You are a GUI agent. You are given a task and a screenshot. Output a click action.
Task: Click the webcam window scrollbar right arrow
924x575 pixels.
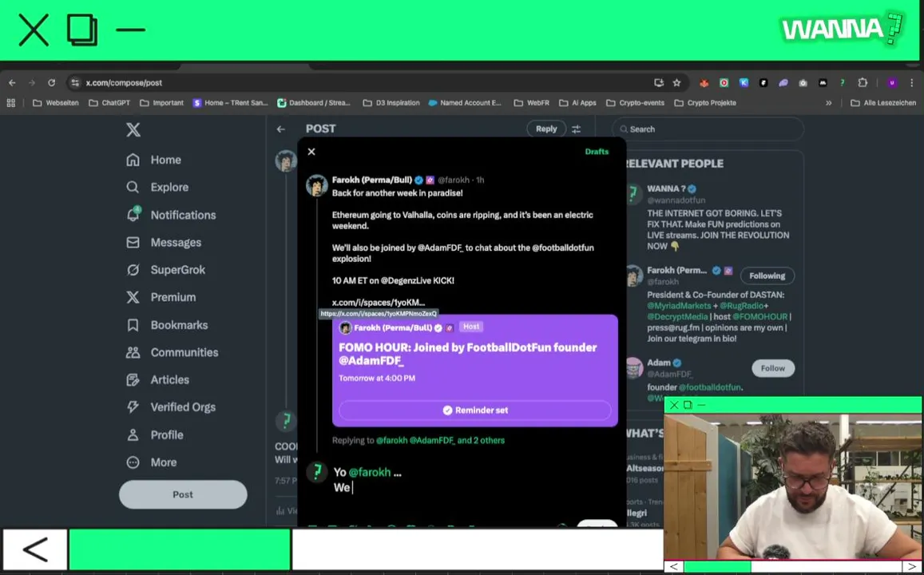click(913, 567)
